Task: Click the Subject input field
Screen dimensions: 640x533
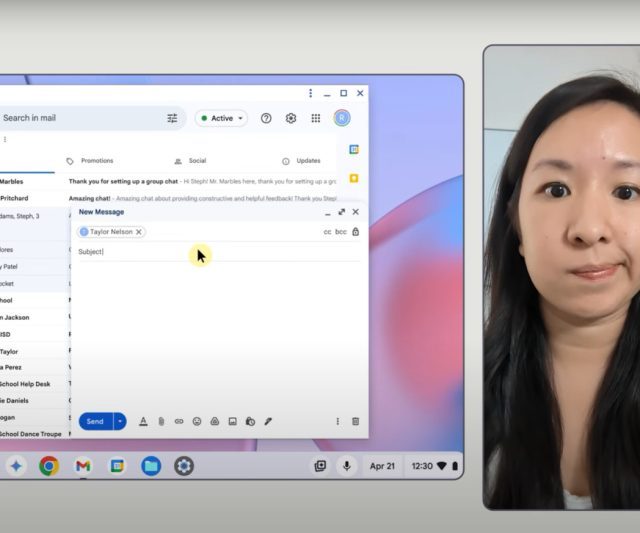Action: 219,252
